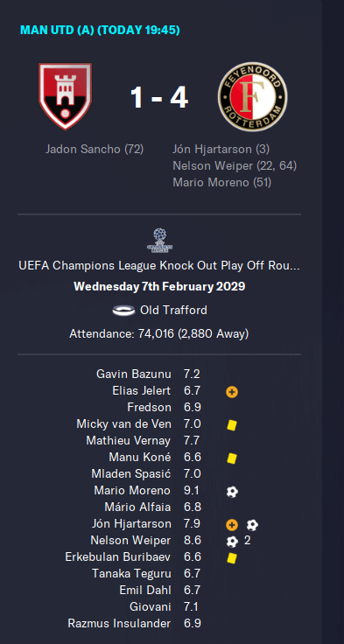Click Jón Hjartarson's orange injury icon
Image resolution: width=344 pixels, height=644 pixels.
232,524
